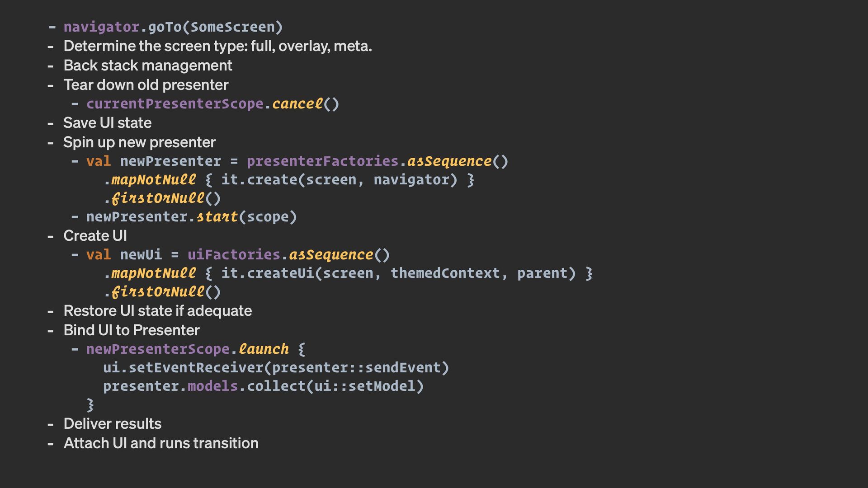Click the 'Back stack management' bullet text

(x=148, y=66)
